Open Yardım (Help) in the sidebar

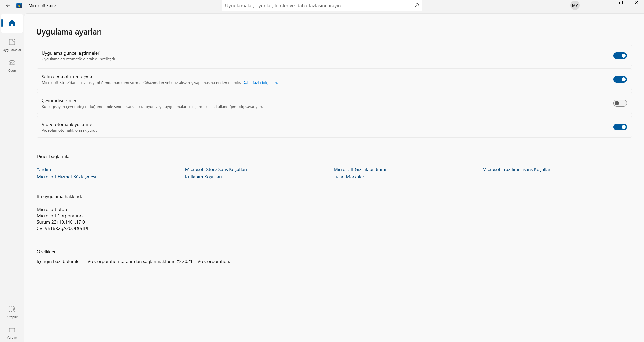(x=12, y=333)
